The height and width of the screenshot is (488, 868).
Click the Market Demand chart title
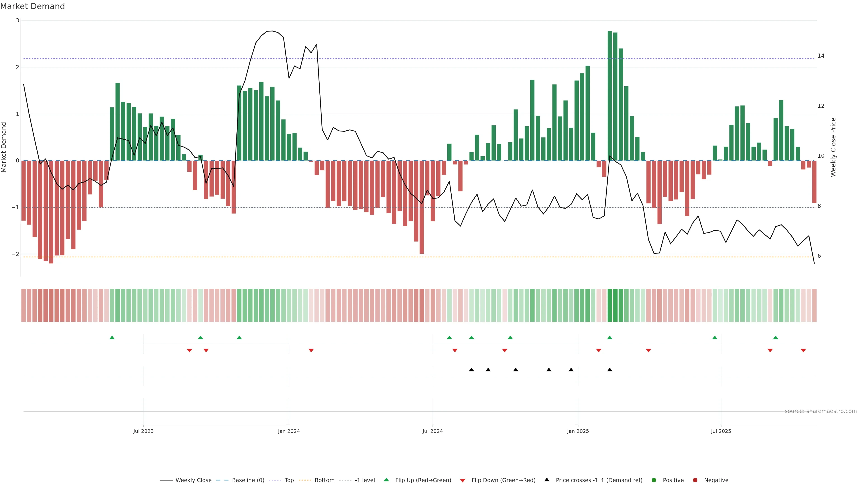click(x=32, y=6)
